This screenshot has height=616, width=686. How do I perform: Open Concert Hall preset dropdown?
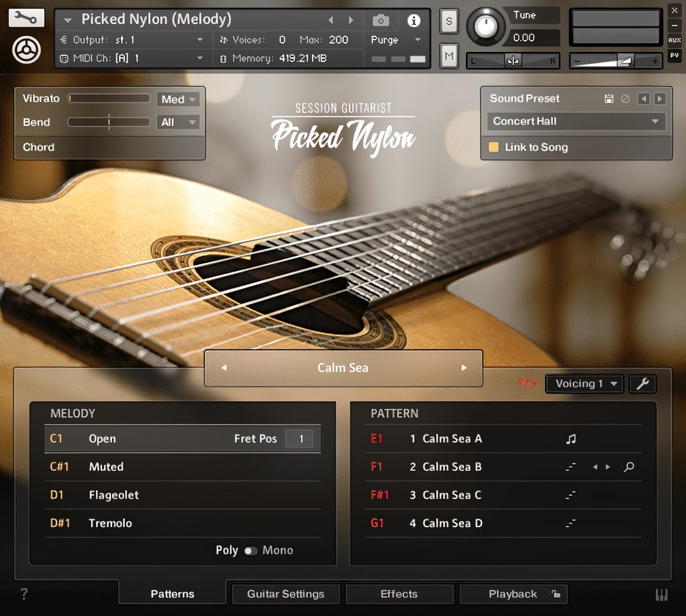tap(576, 121)
